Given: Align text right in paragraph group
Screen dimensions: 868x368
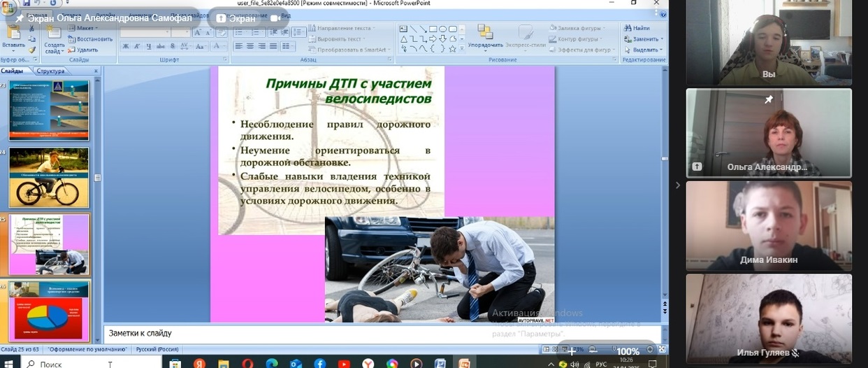Looking at the screenshot, I should (261, 46).
